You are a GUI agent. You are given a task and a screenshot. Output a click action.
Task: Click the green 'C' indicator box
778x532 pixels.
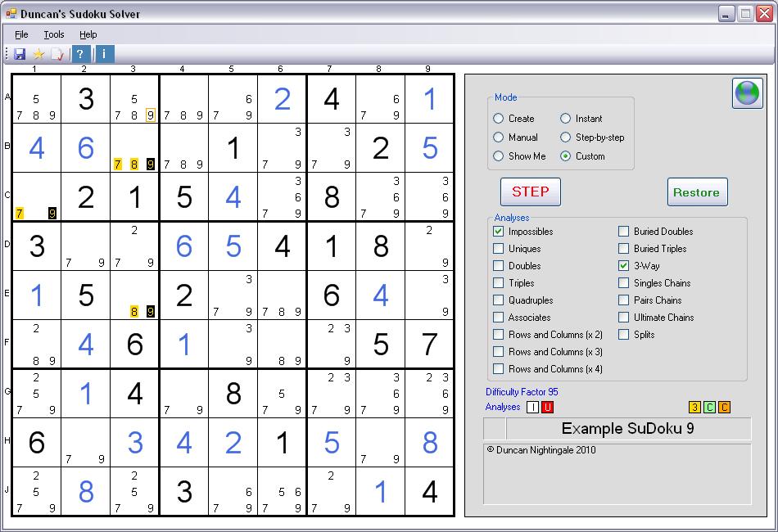pyautogui.click(x=709, y=407)
